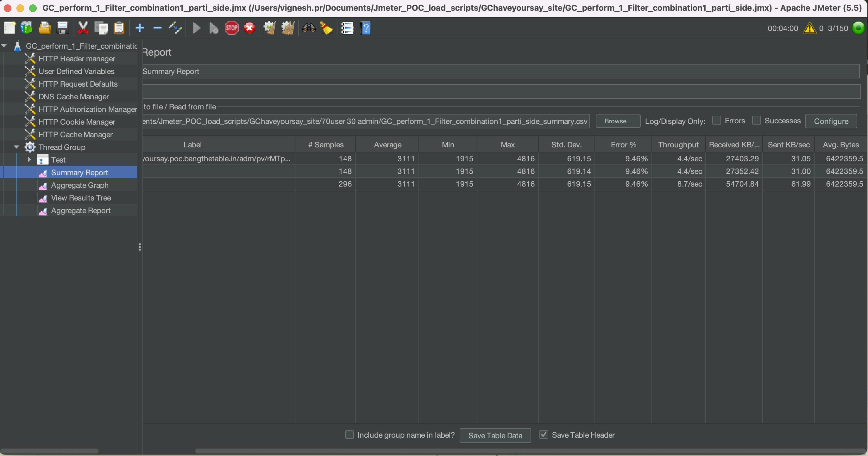Open the Templates icon in toolbar
The image size is (868, 456).
pyautogui.click(x=27, y=28)
